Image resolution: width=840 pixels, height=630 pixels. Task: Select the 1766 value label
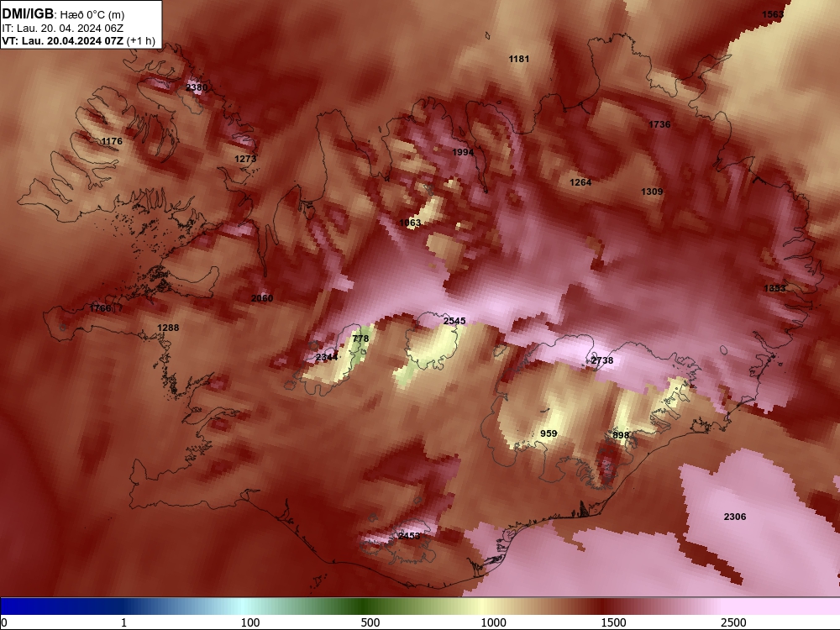(100, 308)
